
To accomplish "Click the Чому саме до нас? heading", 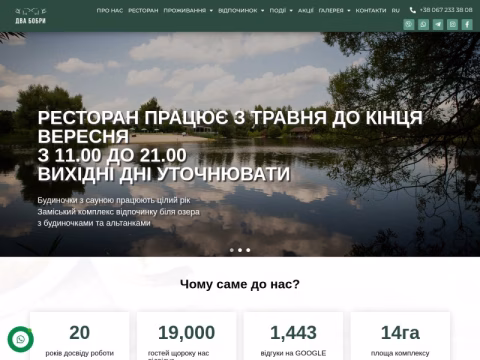I will [240, 284].
